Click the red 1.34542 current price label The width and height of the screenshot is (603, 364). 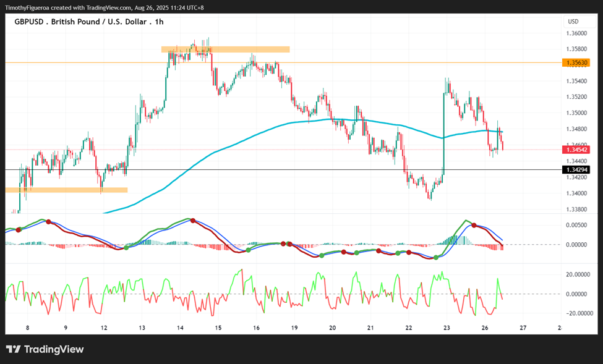576,150
